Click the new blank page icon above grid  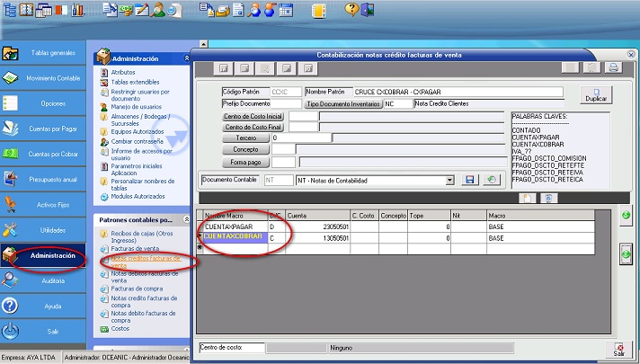coord(529,198)
